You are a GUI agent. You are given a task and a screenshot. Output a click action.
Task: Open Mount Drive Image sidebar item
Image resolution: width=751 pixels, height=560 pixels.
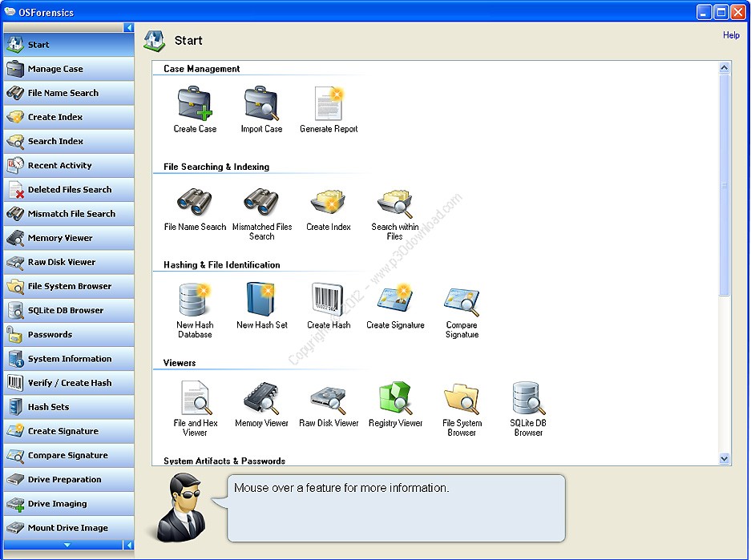69,528
